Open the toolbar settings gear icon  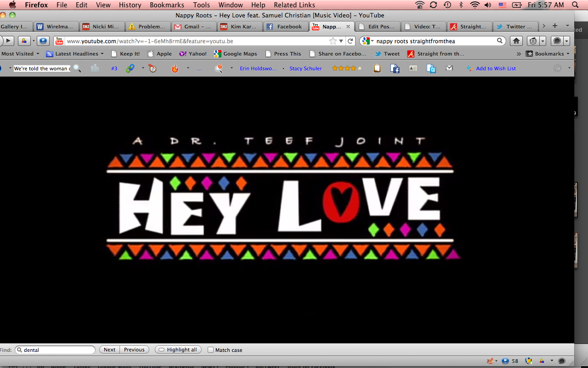tap(557, 69)
